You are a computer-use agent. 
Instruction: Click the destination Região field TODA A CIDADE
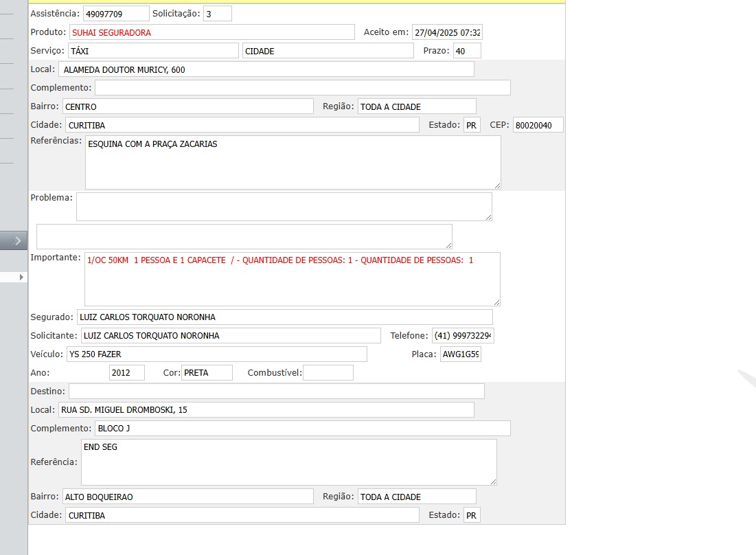(417, 497)
